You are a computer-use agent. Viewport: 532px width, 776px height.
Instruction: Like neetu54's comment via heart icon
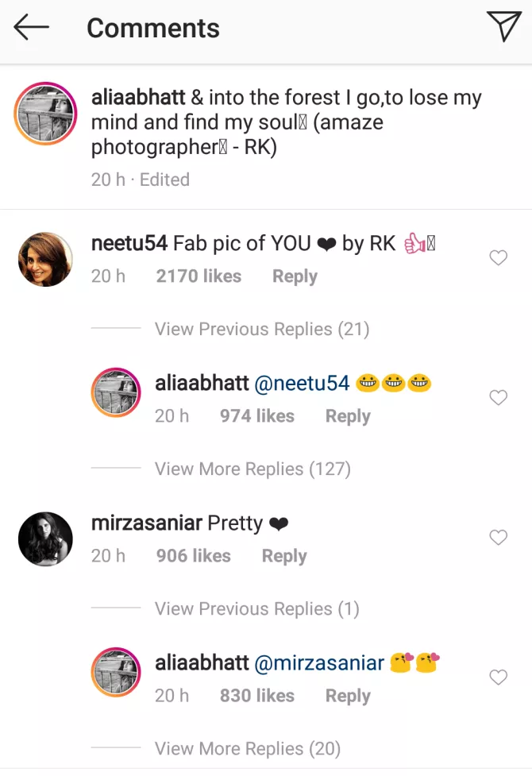tap(498, 257)
